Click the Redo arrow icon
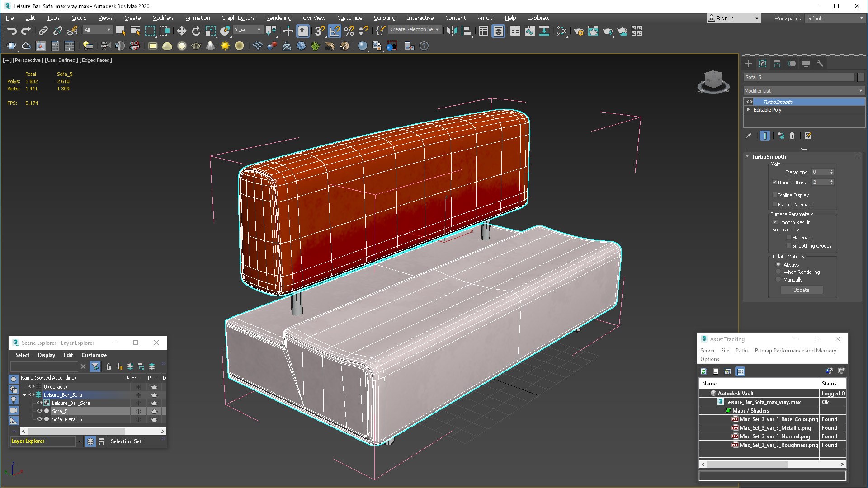Screen dimensions: 868x488 pos(26,31)
